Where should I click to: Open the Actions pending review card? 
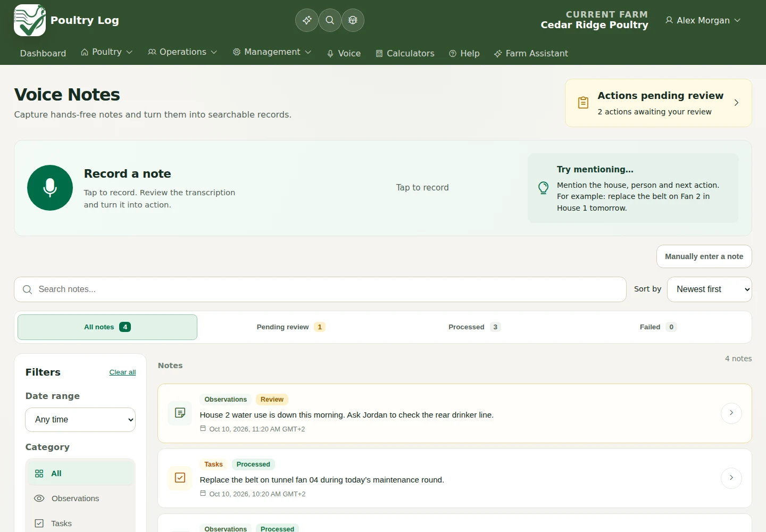coord(659,103)
